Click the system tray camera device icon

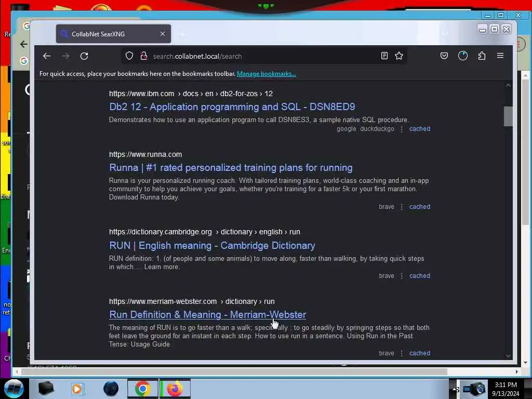tap(475, 389)
